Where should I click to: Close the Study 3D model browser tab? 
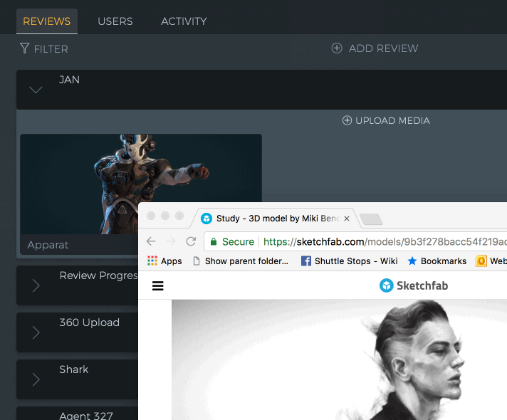click(347, 219)
